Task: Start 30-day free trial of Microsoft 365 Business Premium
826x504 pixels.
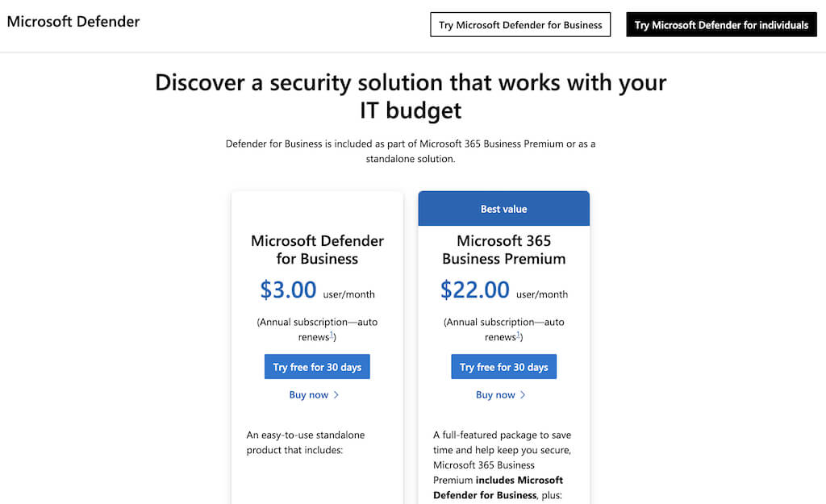Action: [x=503, y=367]
